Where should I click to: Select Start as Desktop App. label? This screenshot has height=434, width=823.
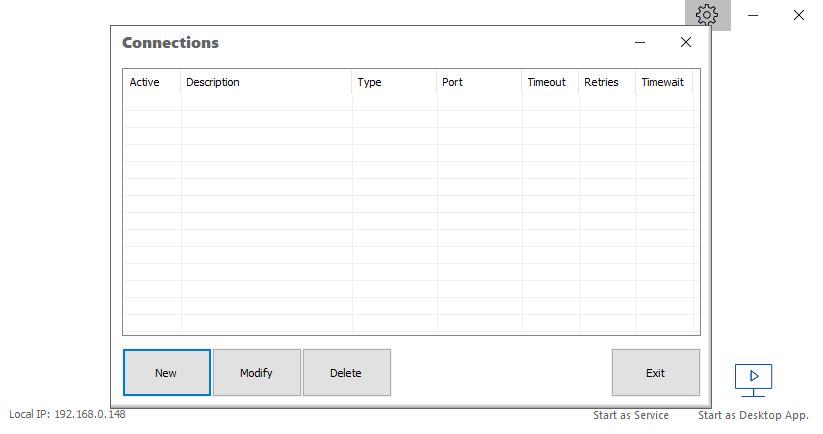pyautogui.click(x=753, y=415)
